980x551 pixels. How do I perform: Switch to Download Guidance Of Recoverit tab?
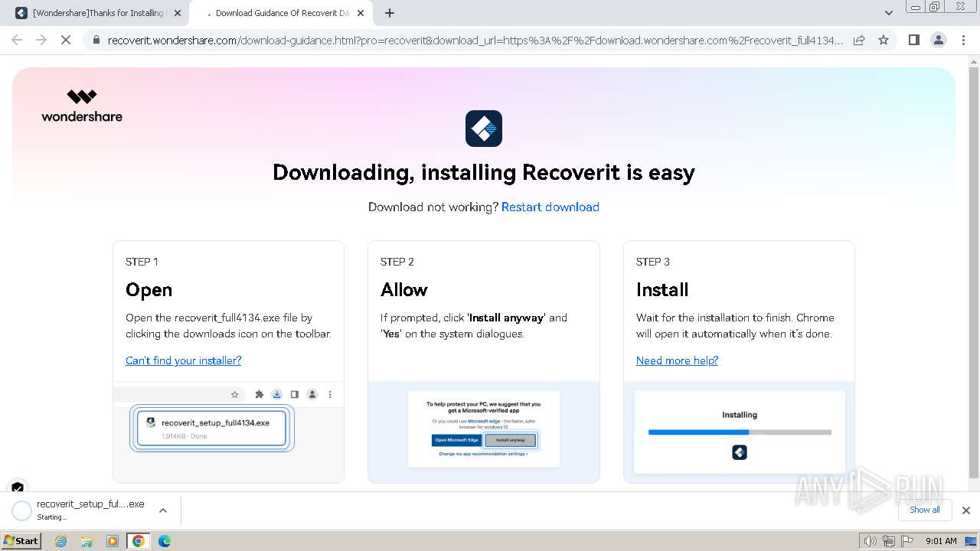click(280, 13)
